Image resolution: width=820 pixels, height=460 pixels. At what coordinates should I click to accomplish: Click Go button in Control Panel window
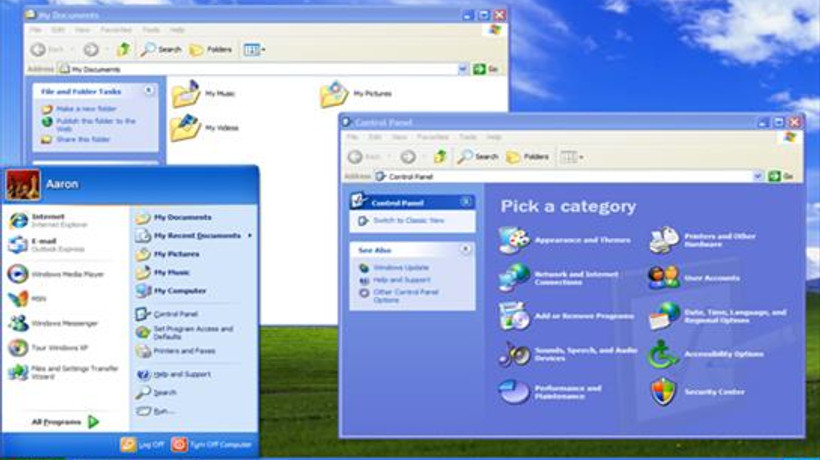tap(781, 177)
